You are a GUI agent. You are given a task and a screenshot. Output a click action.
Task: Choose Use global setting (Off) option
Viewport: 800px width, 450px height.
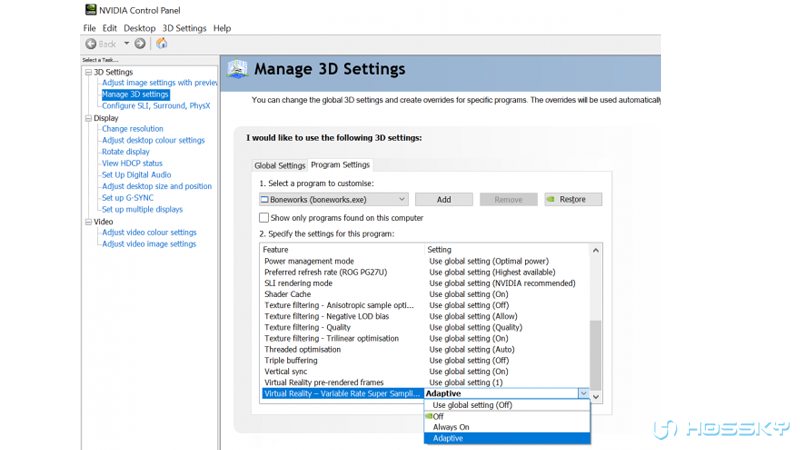tap(507, 405)
